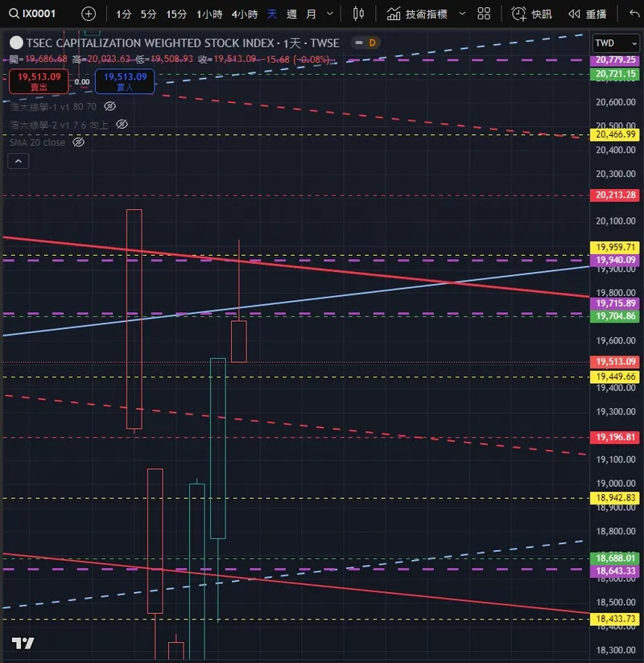Click the SMA 20 close legend text

pyautogui.click(x=38, y=142)
